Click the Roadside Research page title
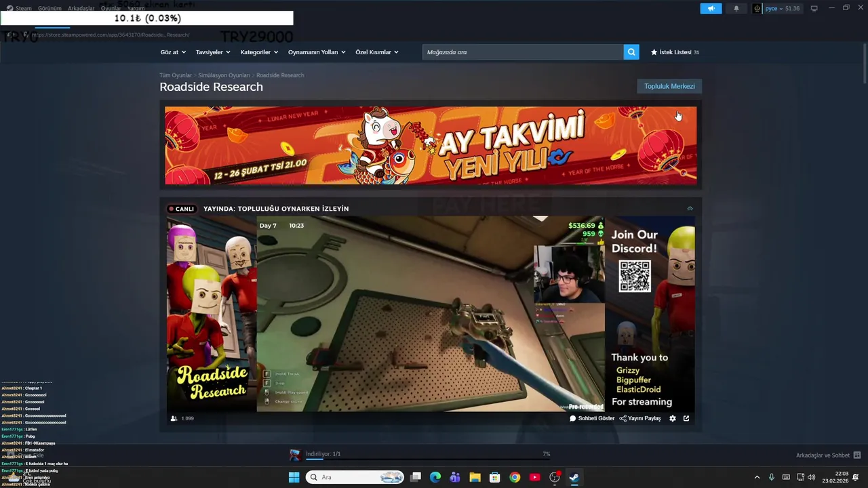868x488 pixels. tap(211, 87)
